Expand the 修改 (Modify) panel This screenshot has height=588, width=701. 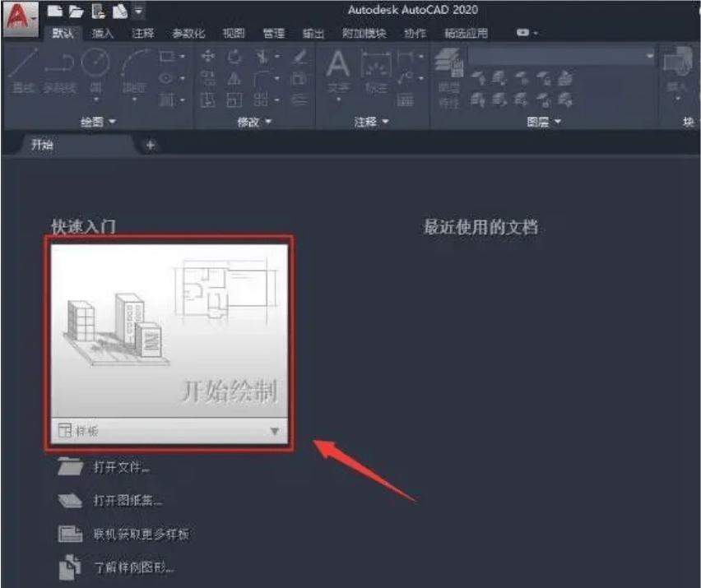coord(254,121)
